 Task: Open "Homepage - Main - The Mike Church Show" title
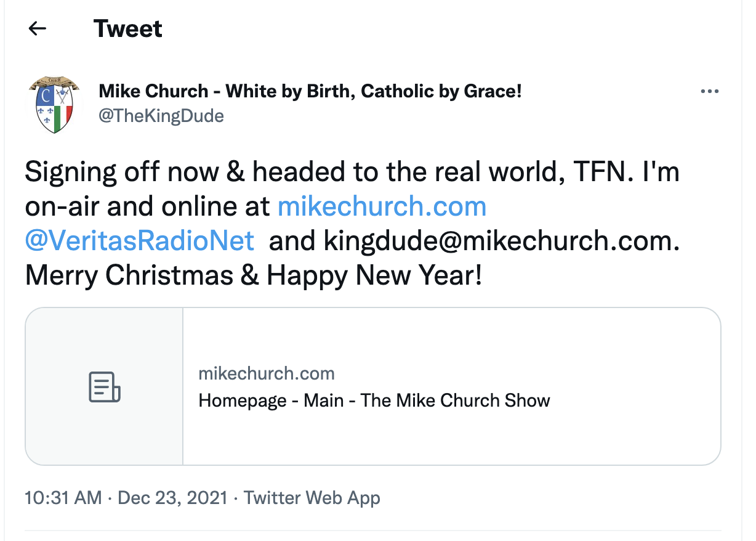click(374, 401)
